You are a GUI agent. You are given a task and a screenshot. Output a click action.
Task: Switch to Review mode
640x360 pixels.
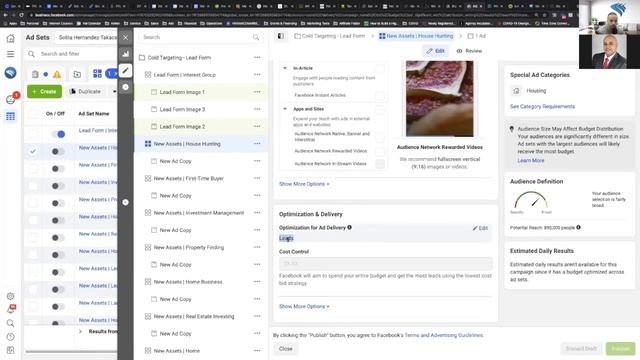coord(469,51)
